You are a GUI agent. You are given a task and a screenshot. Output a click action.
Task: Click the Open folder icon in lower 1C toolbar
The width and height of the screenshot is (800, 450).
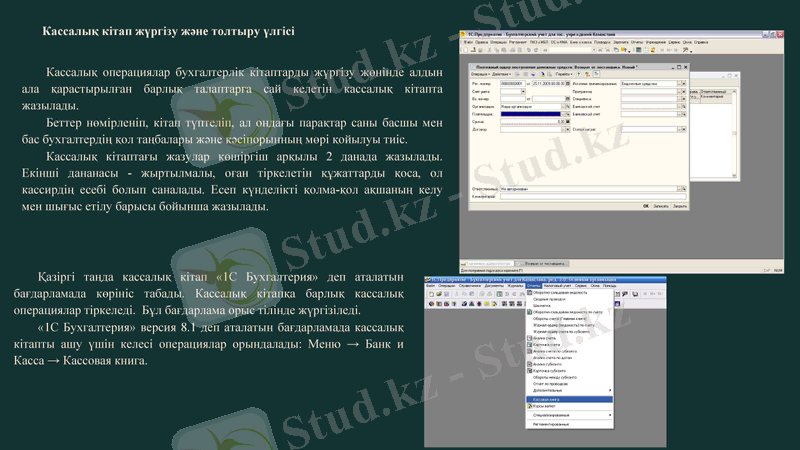point(437,293)
